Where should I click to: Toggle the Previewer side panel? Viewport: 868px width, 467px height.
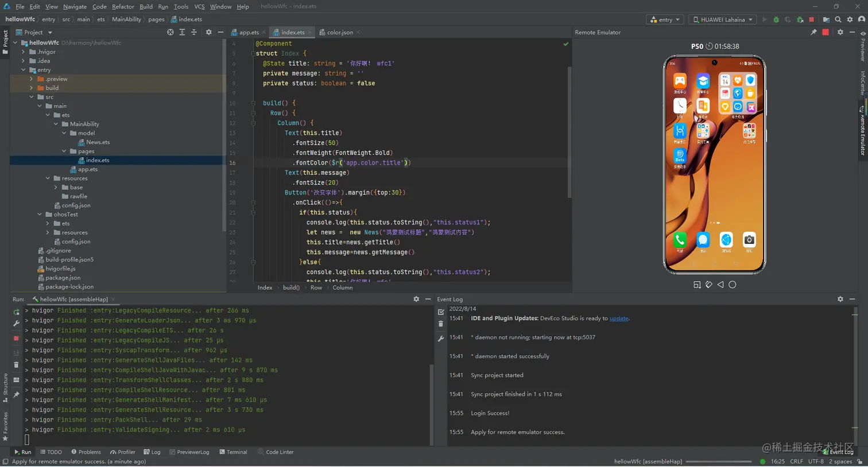tap(863, 47)
